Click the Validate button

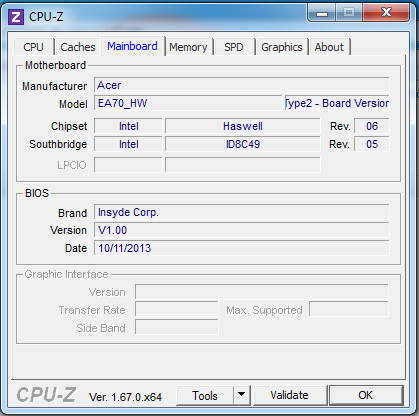coord(289,395)
